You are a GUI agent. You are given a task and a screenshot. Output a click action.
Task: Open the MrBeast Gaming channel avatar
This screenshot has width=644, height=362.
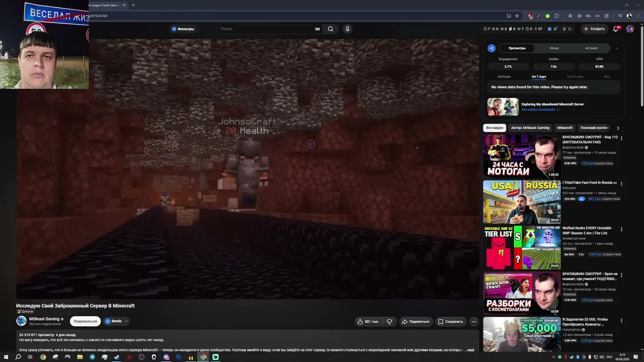21,321
